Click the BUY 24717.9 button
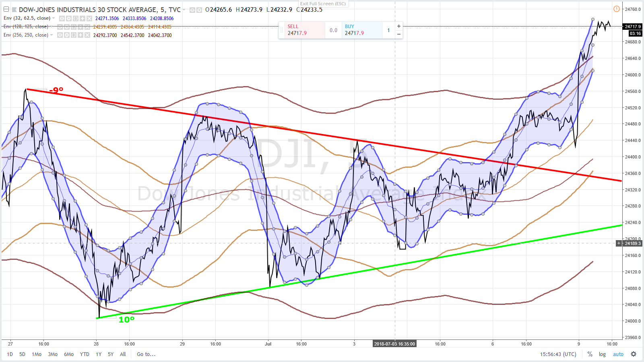 [362, 30]
